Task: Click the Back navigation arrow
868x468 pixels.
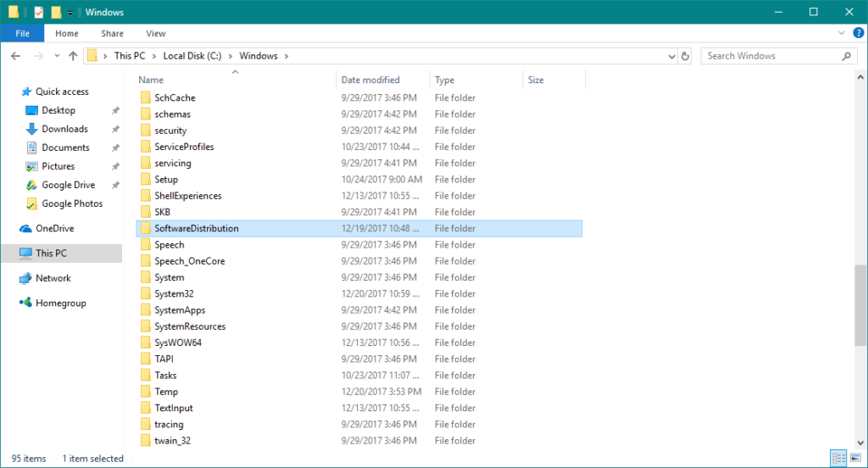Action: [x=15, y=56]
